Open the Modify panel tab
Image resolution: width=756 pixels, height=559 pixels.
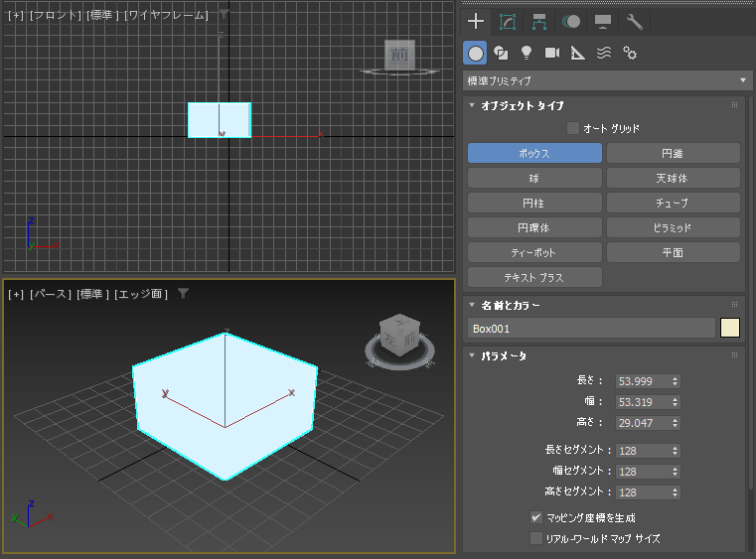(508, 22)
